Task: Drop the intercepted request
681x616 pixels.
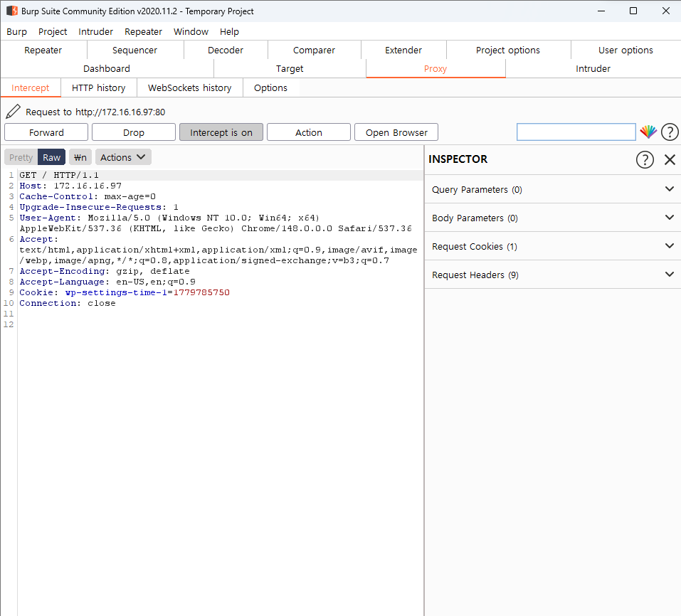Action: tap(134, 132)
